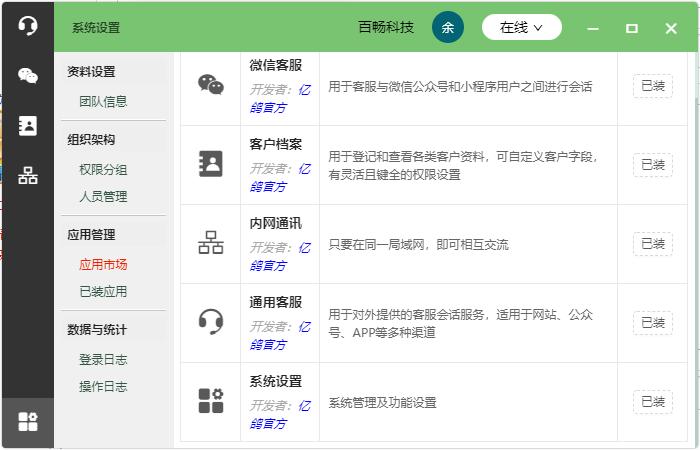Click the 系统设置 app grid icon
The image size is (700, 450).
(211, 400)
